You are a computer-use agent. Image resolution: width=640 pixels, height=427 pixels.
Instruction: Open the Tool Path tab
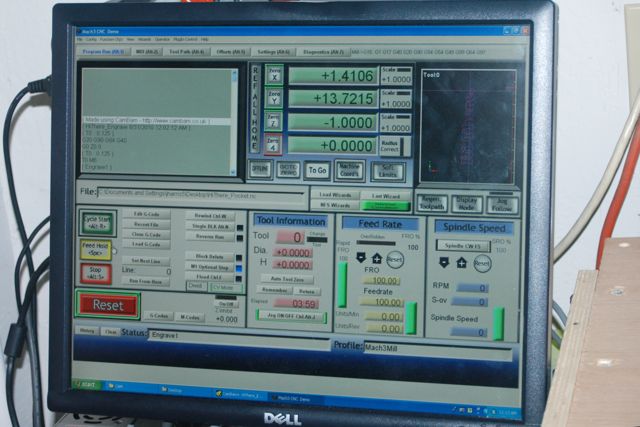point(187,52)
